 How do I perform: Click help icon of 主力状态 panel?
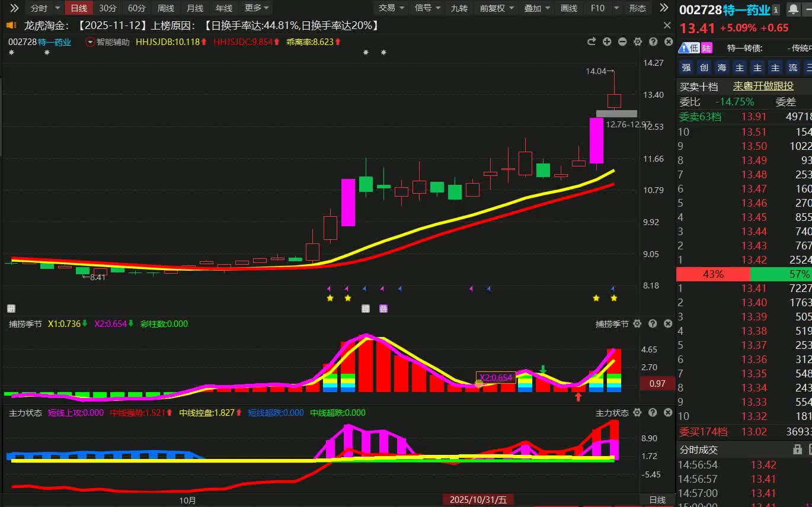[653, 413]
